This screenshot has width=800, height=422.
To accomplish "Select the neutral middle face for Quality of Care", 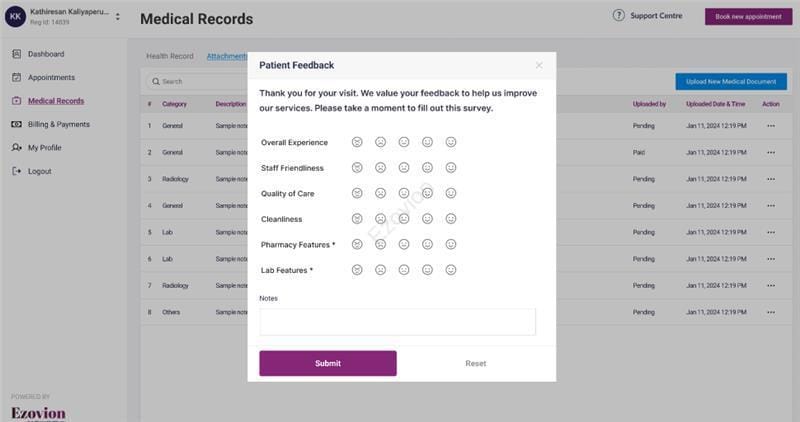I will tap(404, 193).
